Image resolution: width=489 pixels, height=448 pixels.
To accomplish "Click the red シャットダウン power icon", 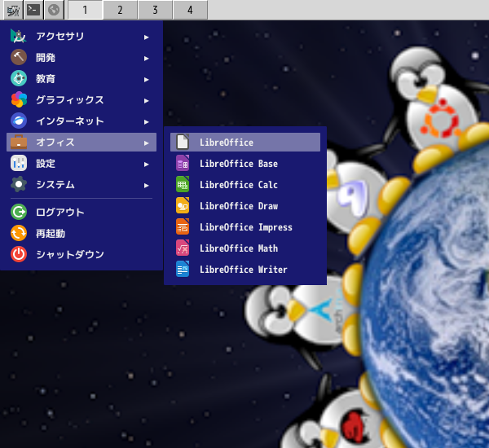I will (x=19, y=254).
